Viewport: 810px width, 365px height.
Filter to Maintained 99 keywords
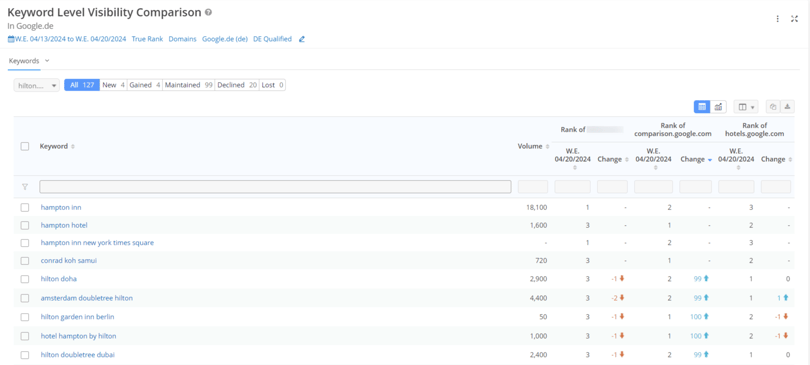[189, 85]
